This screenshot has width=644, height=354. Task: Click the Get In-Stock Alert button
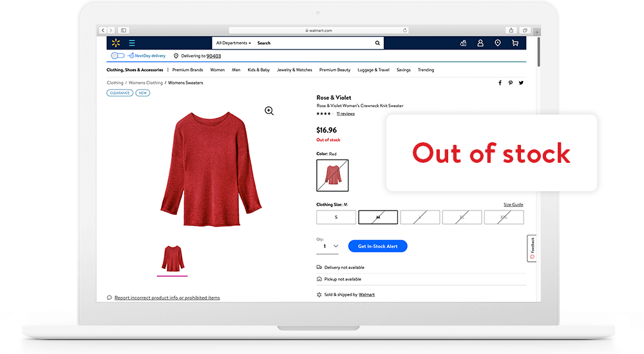[x=377, y=246]
